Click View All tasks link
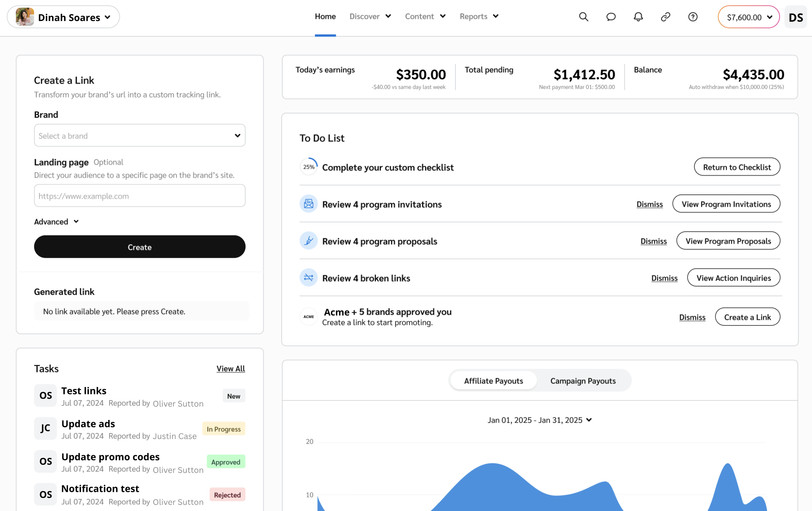The height and width of the screenshot is (511, 812). [231, 369]
